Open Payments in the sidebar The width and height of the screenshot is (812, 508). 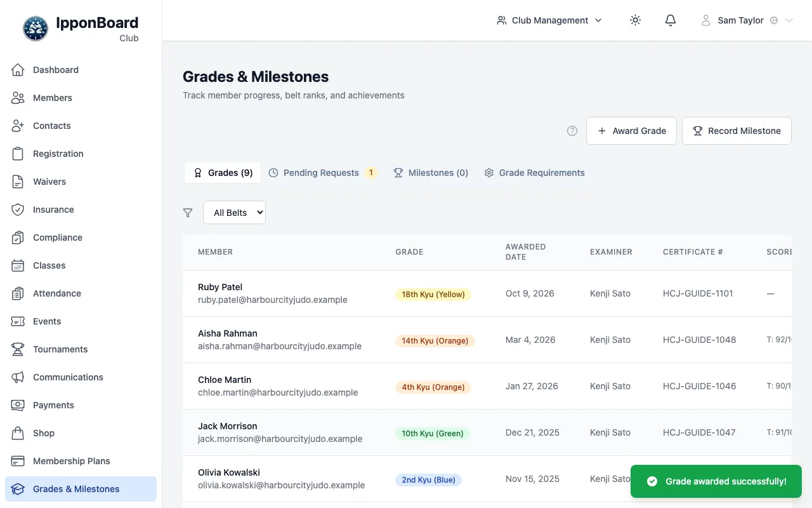[x=81, y=405]
